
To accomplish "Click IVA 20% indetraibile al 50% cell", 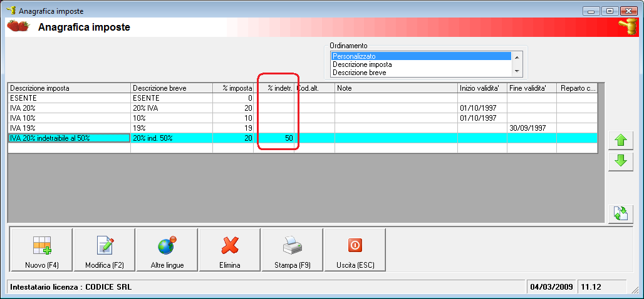I will tap(70, 138).
